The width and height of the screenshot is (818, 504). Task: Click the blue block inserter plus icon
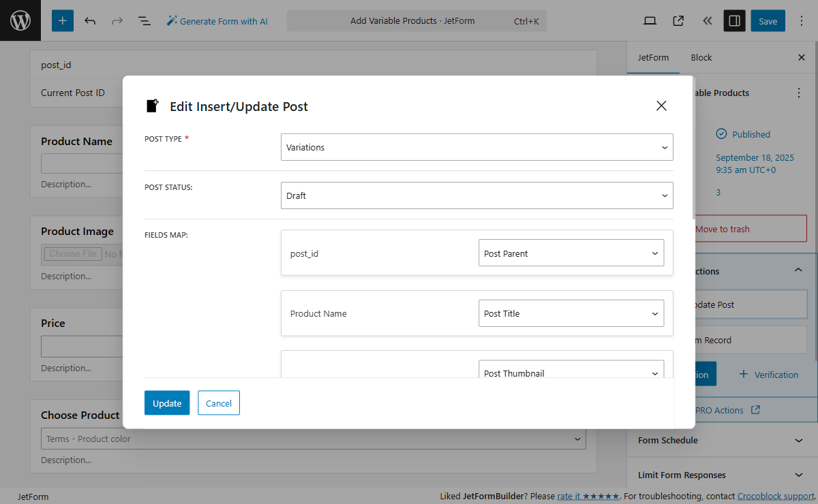click(x=62, y=20)
